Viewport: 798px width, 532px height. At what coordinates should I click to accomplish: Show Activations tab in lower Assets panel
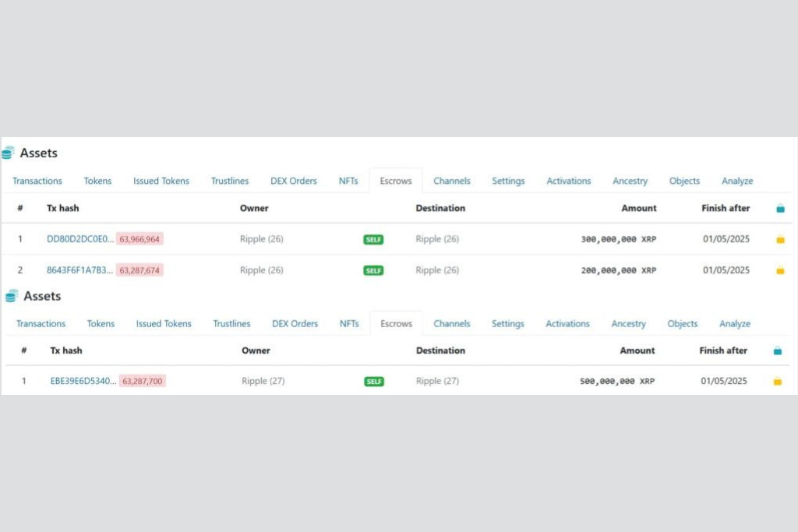[567, 323]
